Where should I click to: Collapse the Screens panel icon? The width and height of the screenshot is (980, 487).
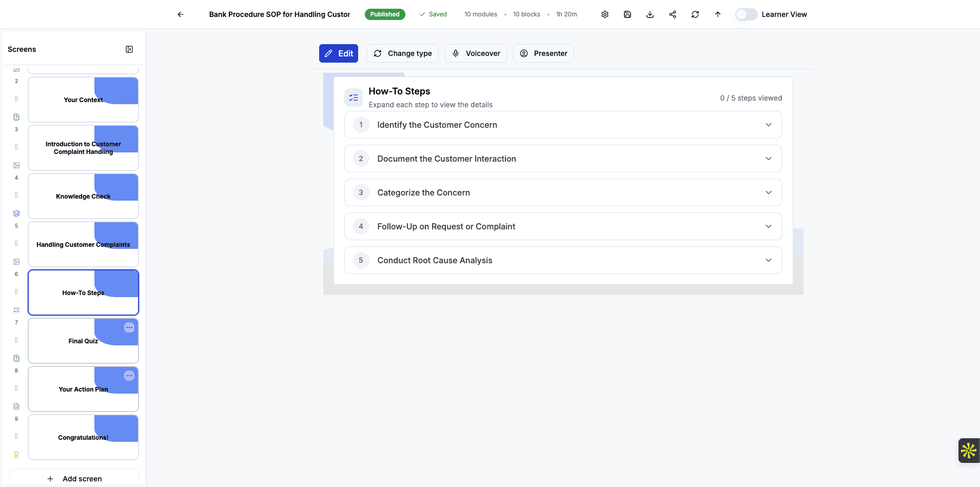[x=129, y=49]
